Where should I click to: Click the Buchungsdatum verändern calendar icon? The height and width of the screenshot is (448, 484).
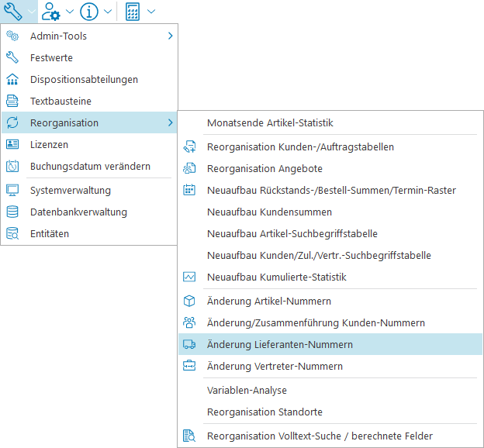(x=12, y=166)
